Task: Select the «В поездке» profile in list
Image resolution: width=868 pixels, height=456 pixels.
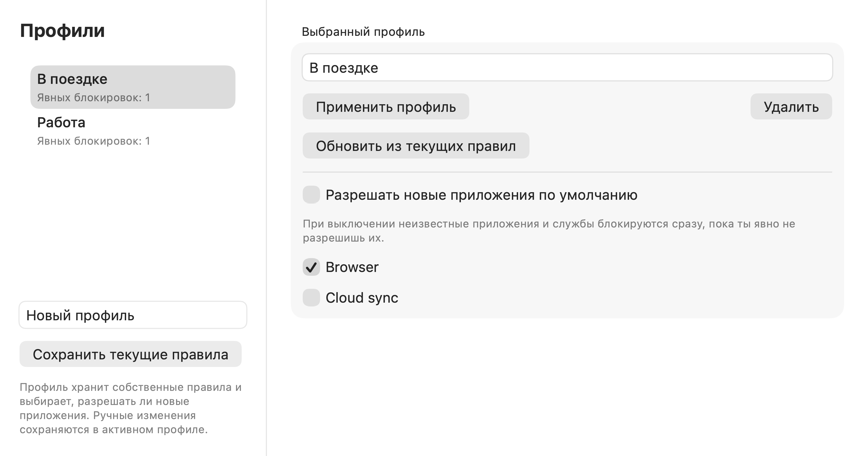Action: click(133, 87)
